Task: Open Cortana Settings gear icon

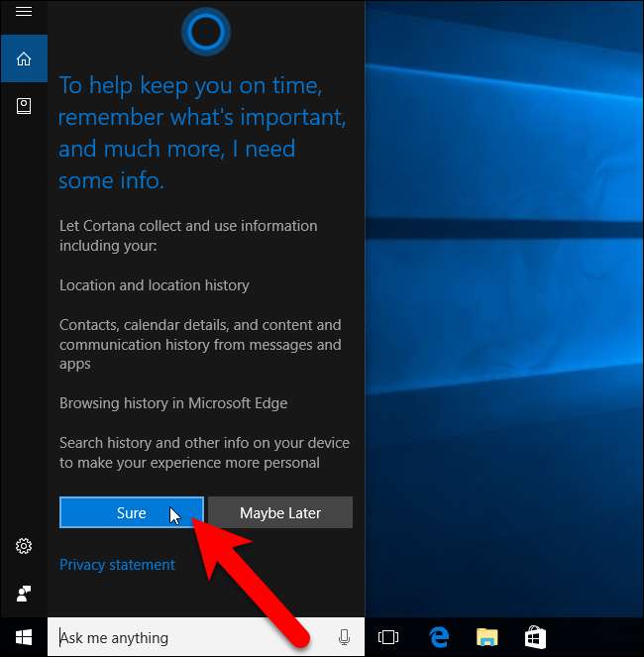Action: coord(24,546)
